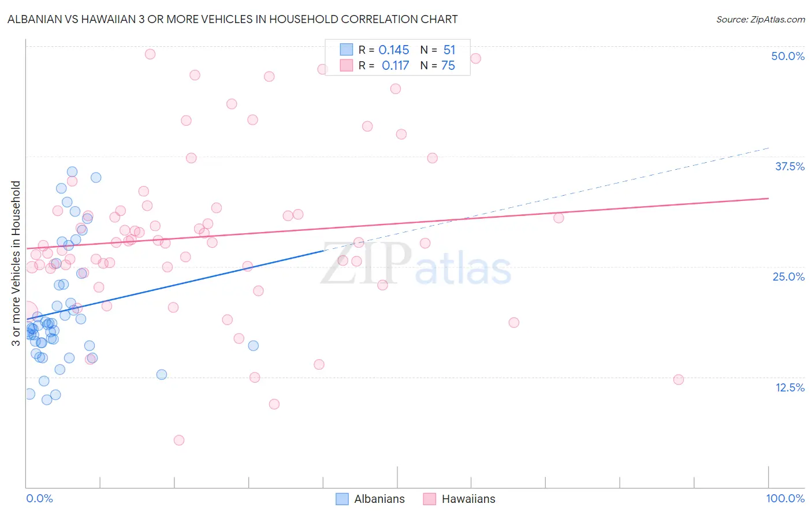The image size is (812, 515).
Task: Click the 37.5% y-axis label
Action: [789, 166]
